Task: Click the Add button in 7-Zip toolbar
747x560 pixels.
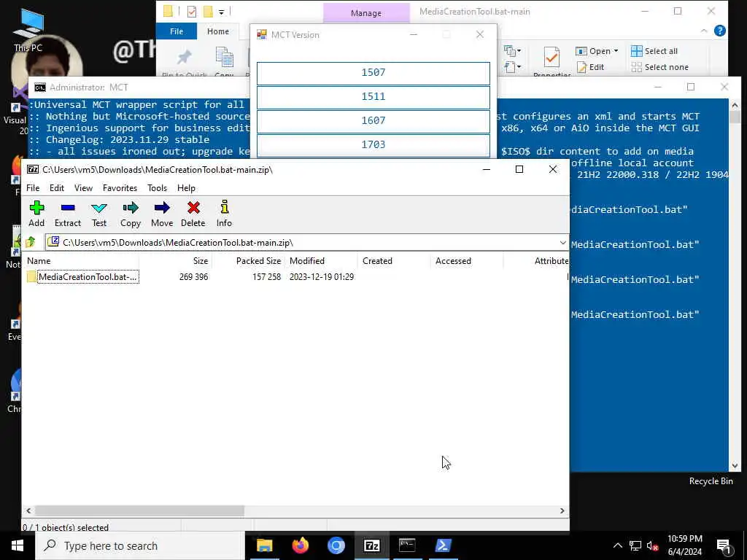Action: (36, 214)
